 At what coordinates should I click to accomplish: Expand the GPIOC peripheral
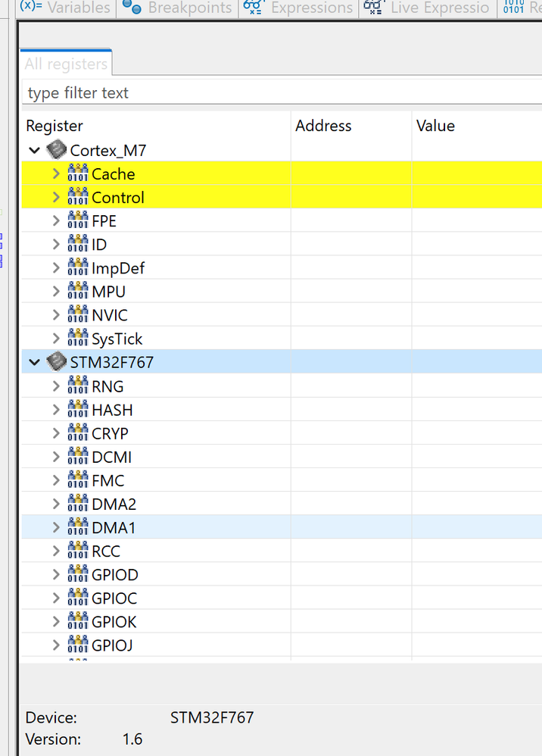[x=56, y=598]
